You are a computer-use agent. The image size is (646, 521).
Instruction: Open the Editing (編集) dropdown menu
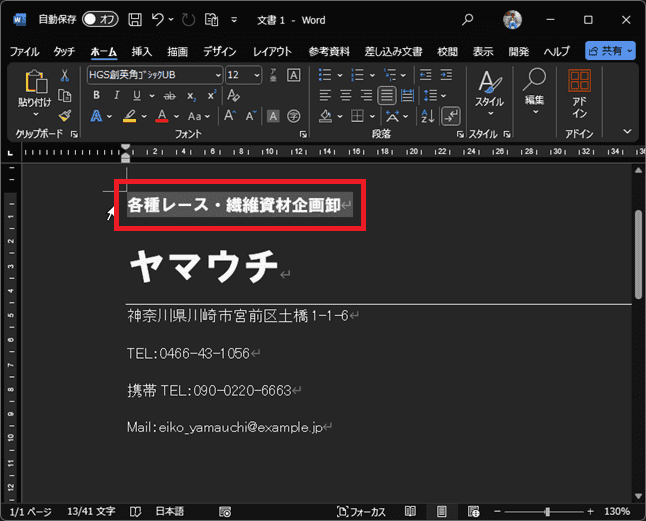pyautogui.click(x=535, y=88)
